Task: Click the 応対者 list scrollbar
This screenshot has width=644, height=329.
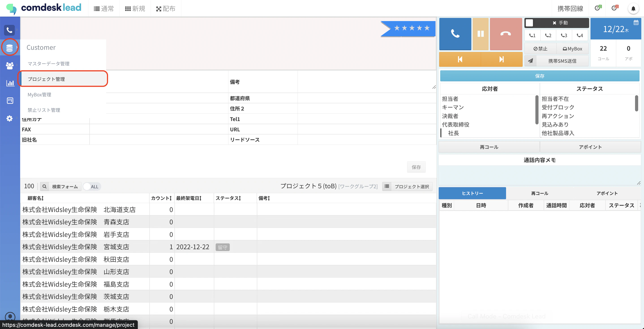Action: (x=537, y=110)
